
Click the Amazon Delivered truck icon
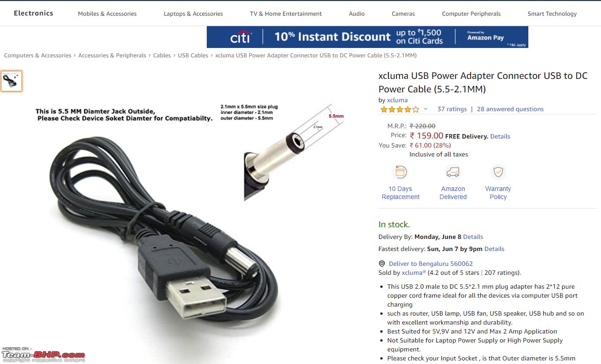tap(453, 172)
